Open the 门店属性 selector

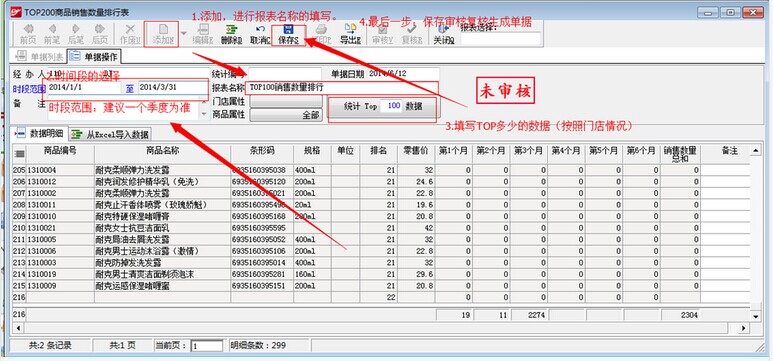click(286, 101)
